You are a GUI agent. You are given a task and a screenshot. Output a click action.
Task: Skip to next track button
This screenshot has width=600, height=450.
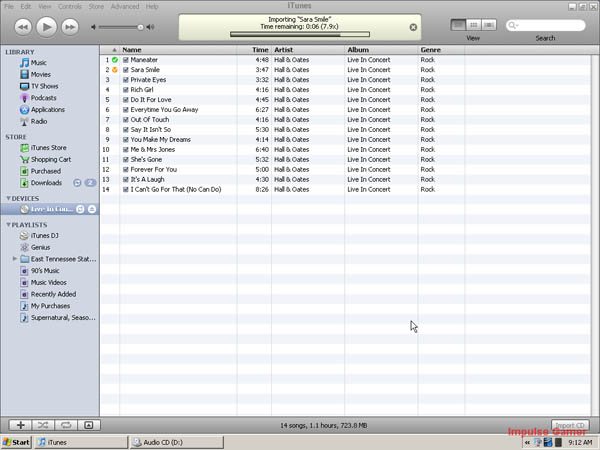point(70,27)
